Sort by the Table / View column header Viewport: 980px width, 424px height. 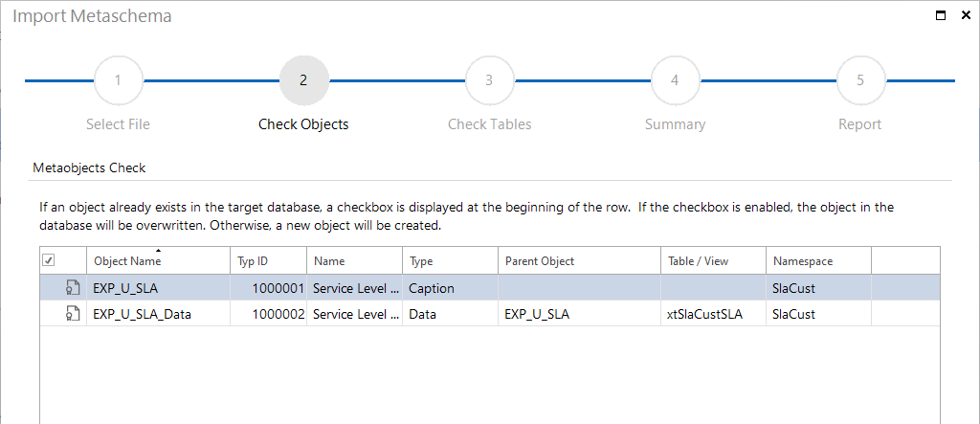pyautogui.click(x=714, y=260)
